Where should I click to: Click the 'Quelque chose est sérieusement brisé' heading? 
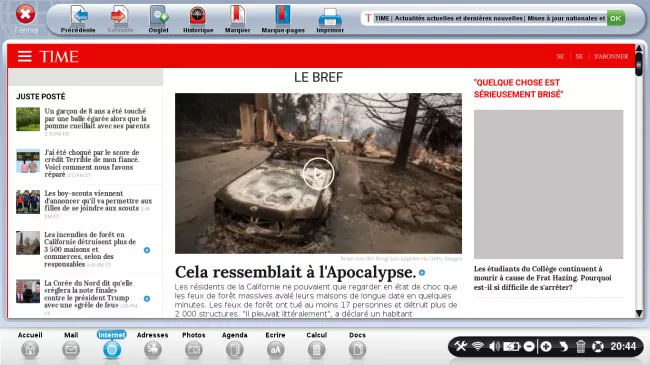coord(519,88)
